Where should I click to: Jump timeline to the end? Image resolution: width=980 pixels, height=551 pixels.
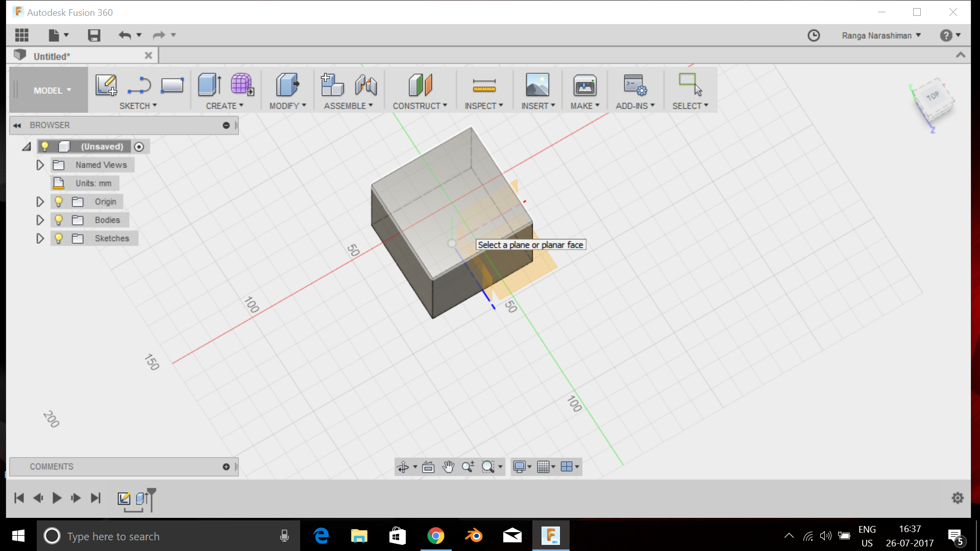coord(95,498)
